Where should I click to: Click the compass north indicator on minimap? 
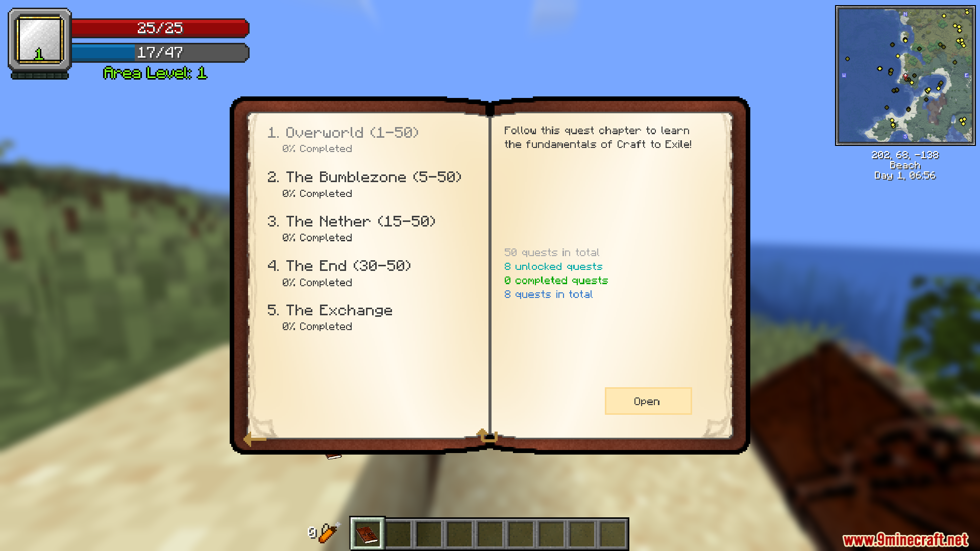[906, 15]
